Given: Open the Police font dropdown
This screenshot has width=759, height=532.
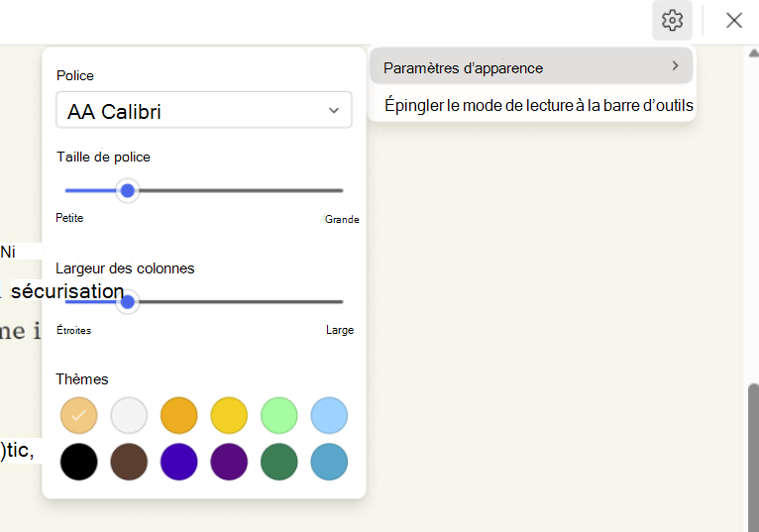Looking at the screenshot, I should [x=204, y=110].
